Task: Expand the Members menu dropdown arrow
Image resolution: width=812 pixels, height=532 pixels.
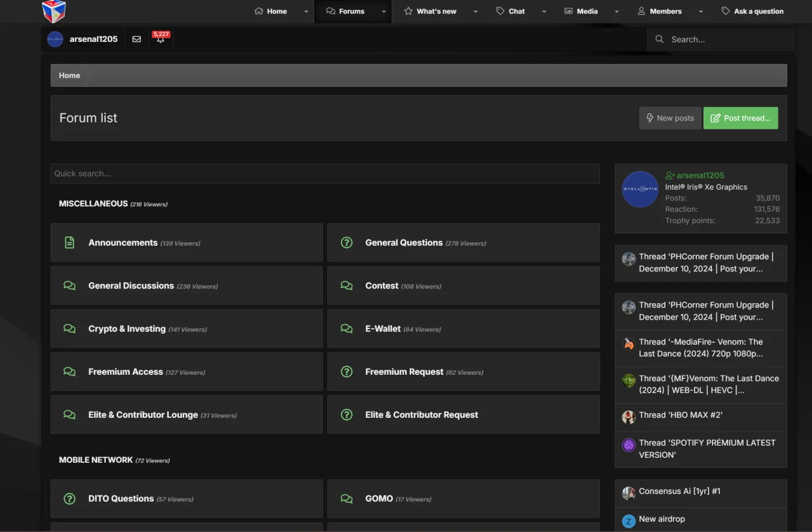Action: 701,11
